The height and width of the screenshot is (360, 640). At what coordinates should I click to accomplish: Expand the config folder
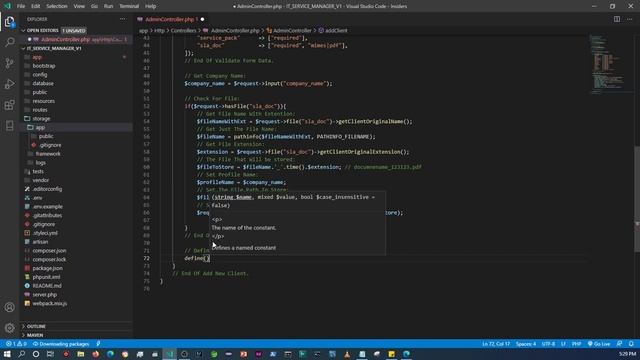pos(40,75)
